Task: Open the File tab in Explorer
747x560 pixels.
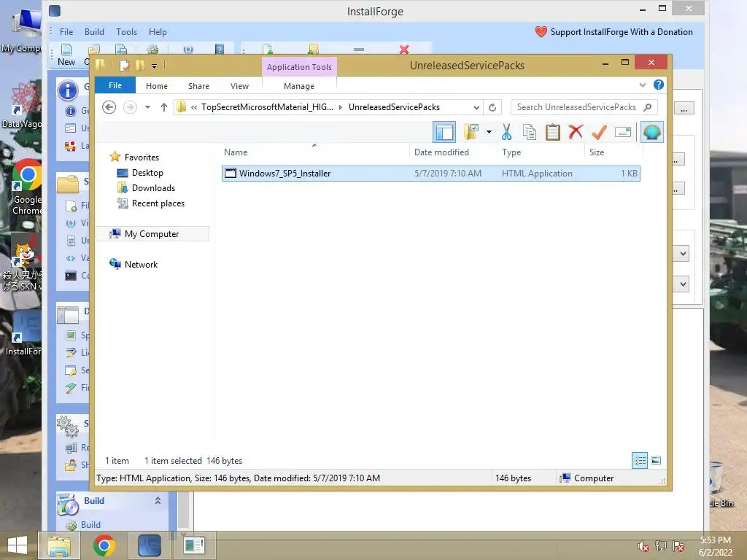Action: 115,86
